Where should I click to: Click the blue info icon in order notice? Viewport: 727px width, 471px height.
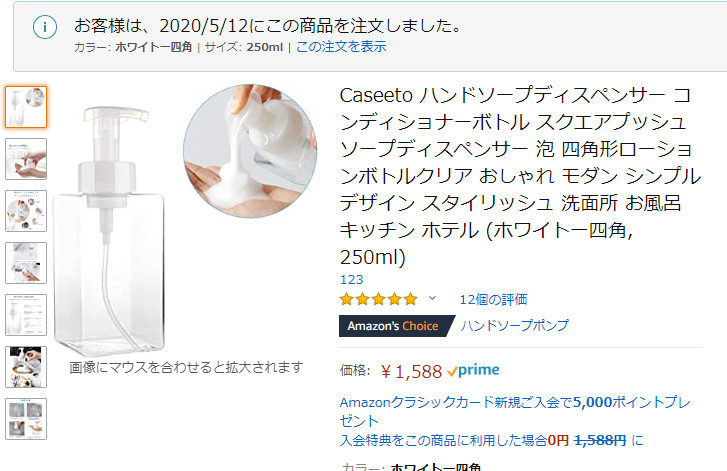click(x=45, y=27)
